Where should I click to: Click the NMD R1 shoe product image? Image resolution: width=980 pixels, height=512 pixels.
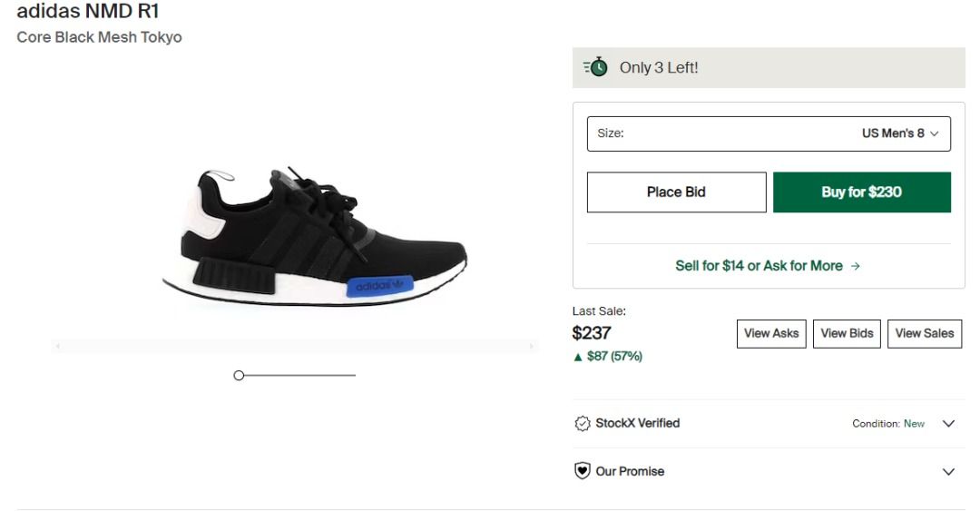(314, 238)
